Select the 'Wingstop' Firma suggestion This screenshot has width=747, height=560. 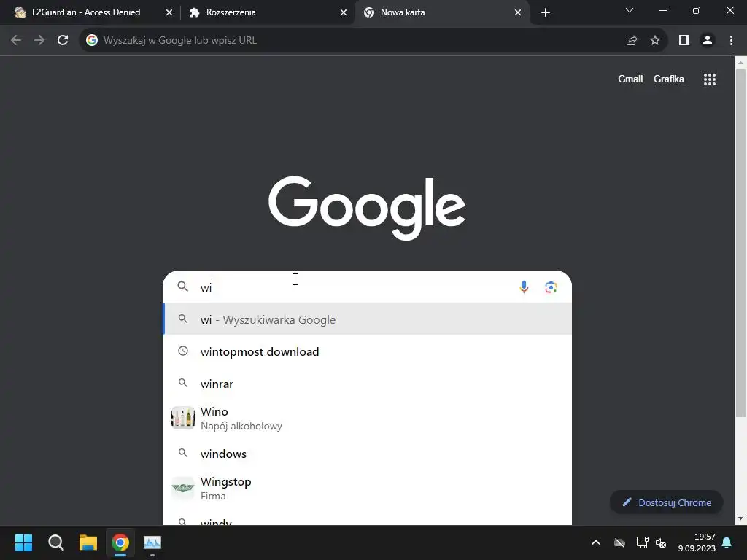click(x=368, y=488)
